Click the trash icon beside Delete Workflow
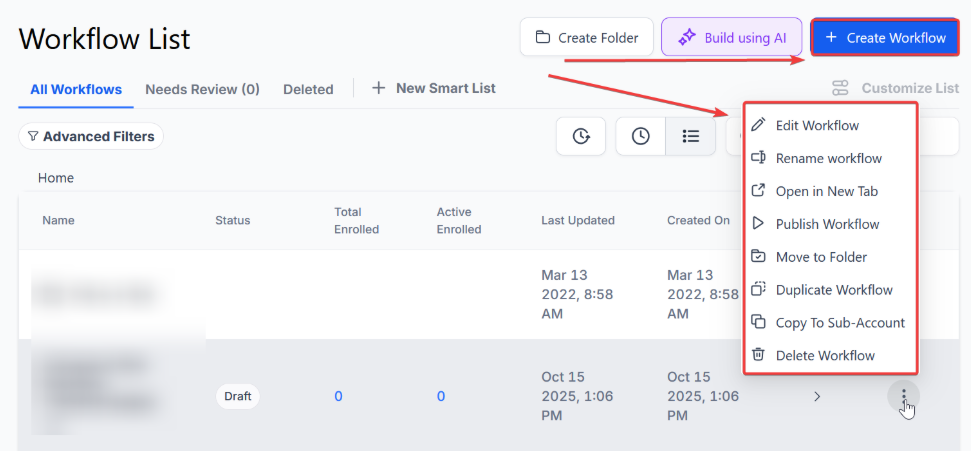The width and height of the screenshot is (971, 451). pos(759,355)
